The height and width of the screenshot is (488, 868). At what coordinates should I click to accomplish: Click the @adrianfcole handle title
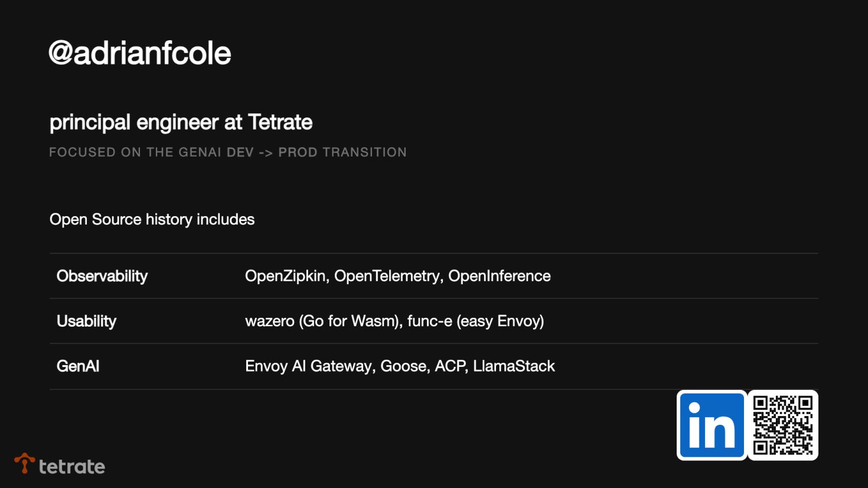click(x=140, y=53)
